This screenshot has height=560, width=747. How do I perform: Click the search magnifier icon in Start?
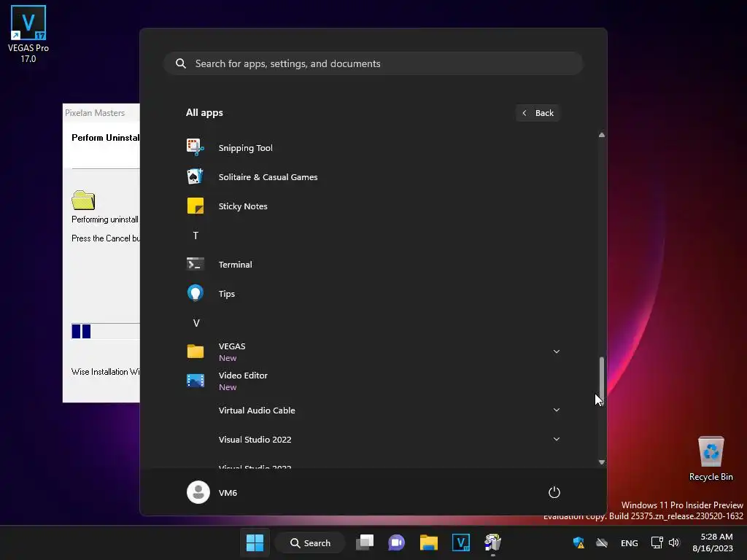(181, 63)
